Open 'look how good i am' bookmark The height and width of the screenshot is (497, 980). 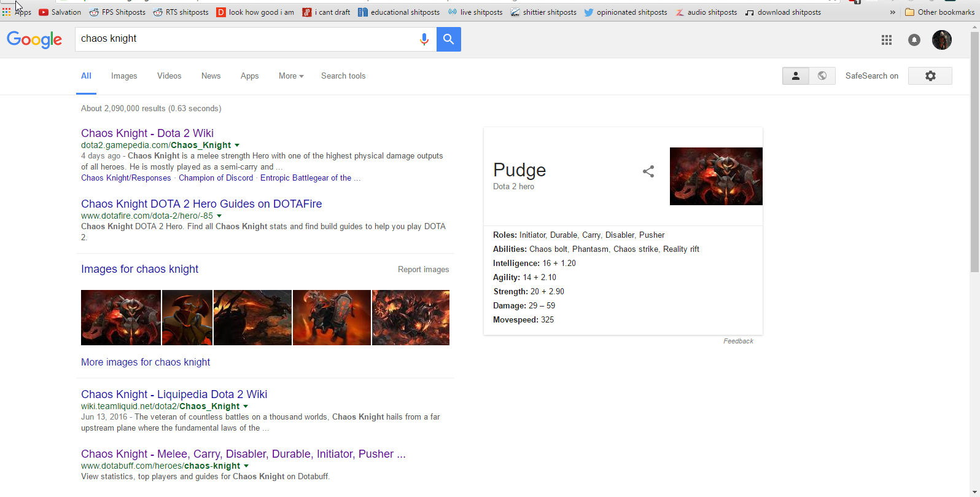tap(255, 12)
